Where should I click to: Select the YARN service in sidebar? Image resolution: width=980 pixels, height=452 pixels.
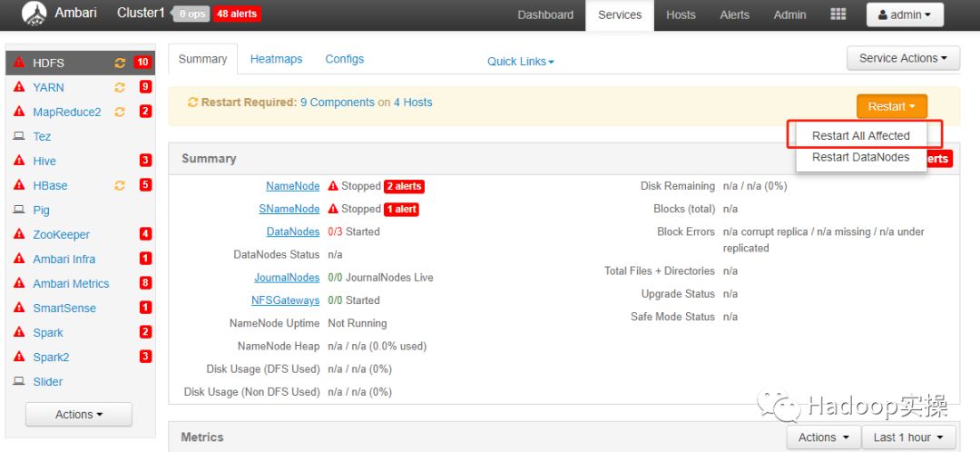pos(48,87)
